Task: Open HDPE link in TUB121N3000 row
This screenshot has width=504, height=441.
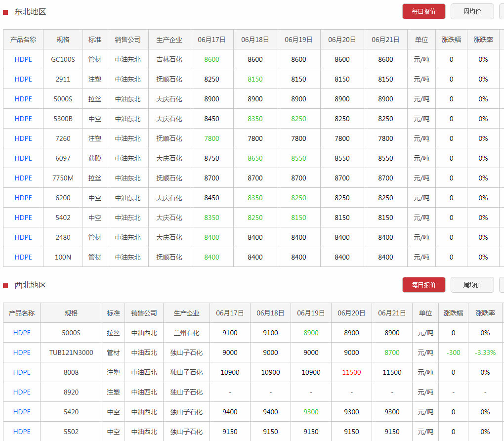Action: pyautogui.click(x=22, y=353)
